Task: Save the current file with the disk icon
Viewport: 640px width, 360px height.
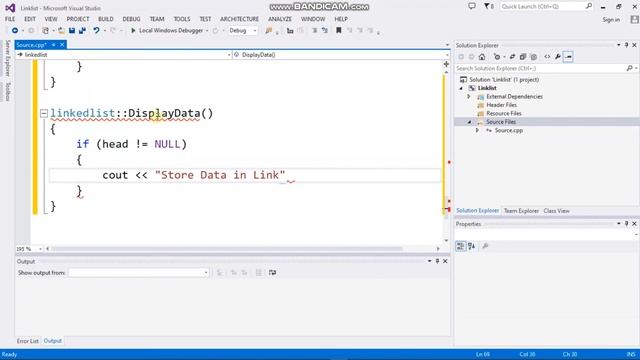Action: [72, 31]
